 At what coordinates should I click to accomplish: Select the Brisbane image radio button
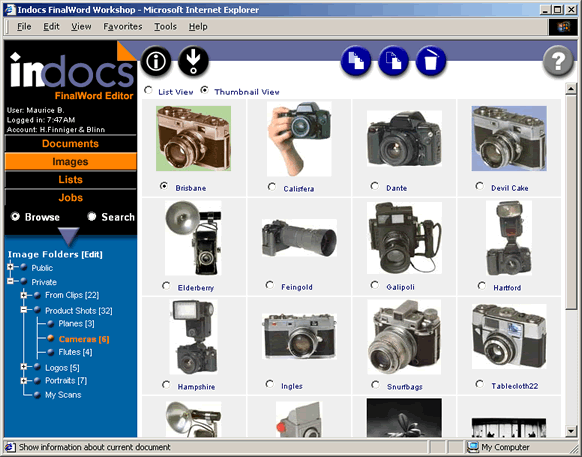pos(164,186)
